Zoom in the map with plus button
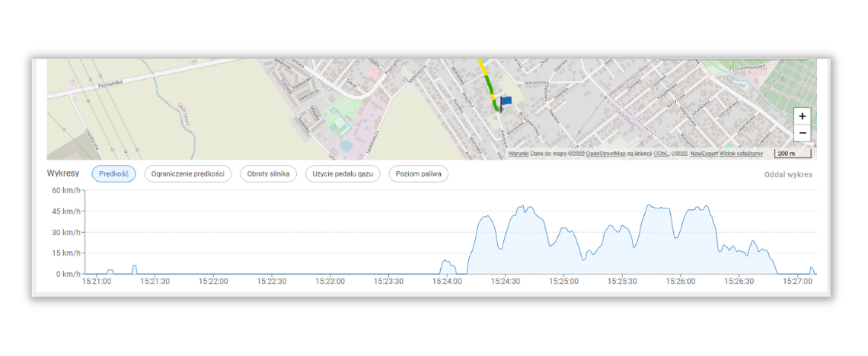 tap(802, 116)
